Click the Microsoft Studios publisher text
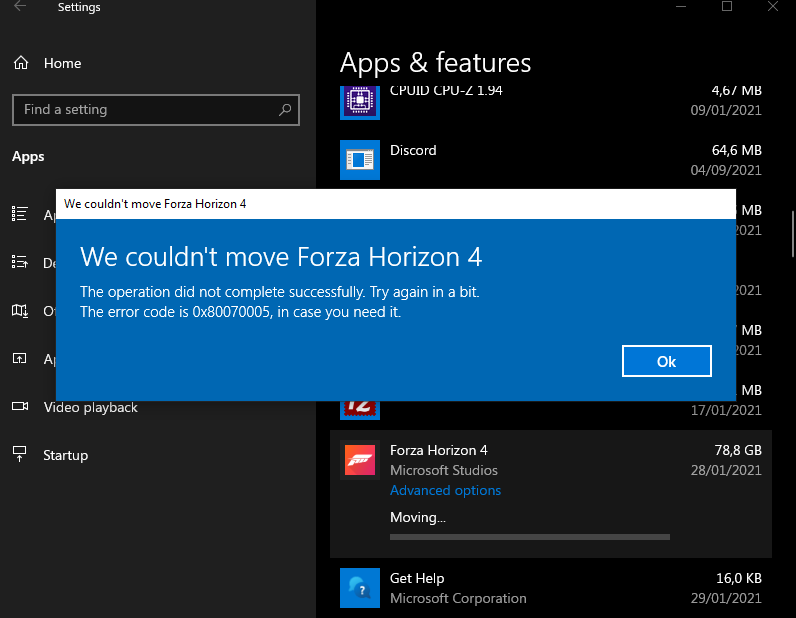Viewport: 796px width, 618px height. (444, 470)
